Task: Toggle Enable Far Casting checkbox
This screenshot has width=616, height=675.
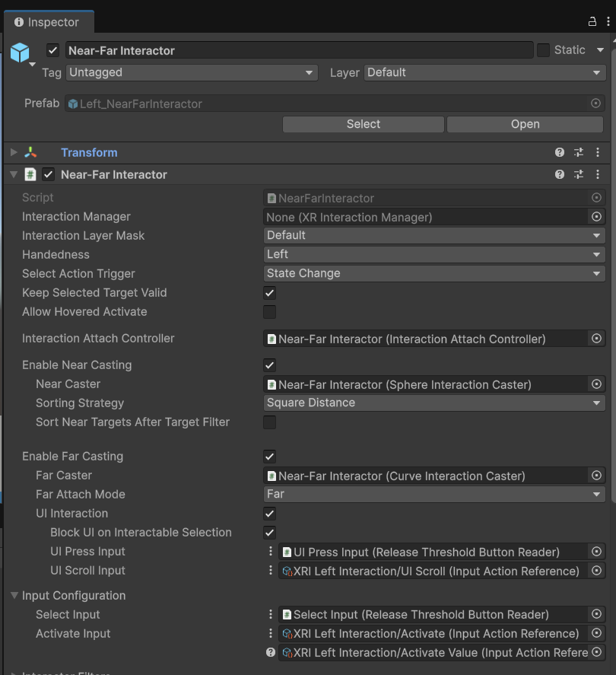Action: [x=269, y=457]
